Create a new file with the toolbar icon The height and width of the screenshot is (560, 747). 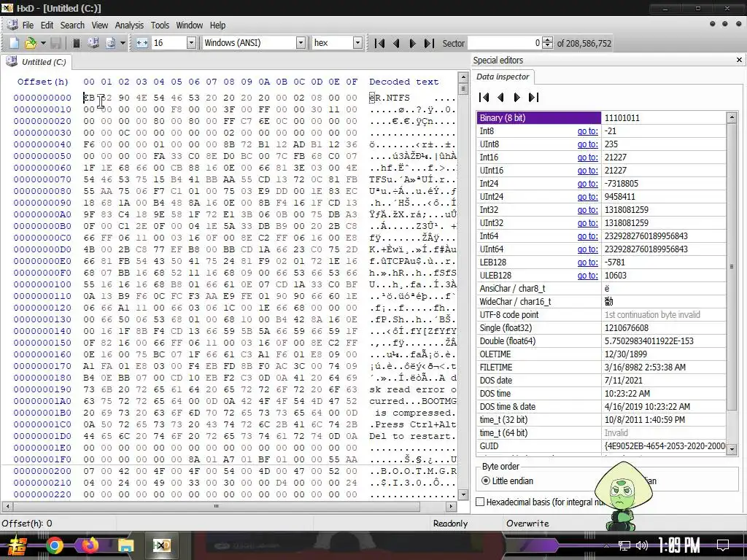click(15, 43)
